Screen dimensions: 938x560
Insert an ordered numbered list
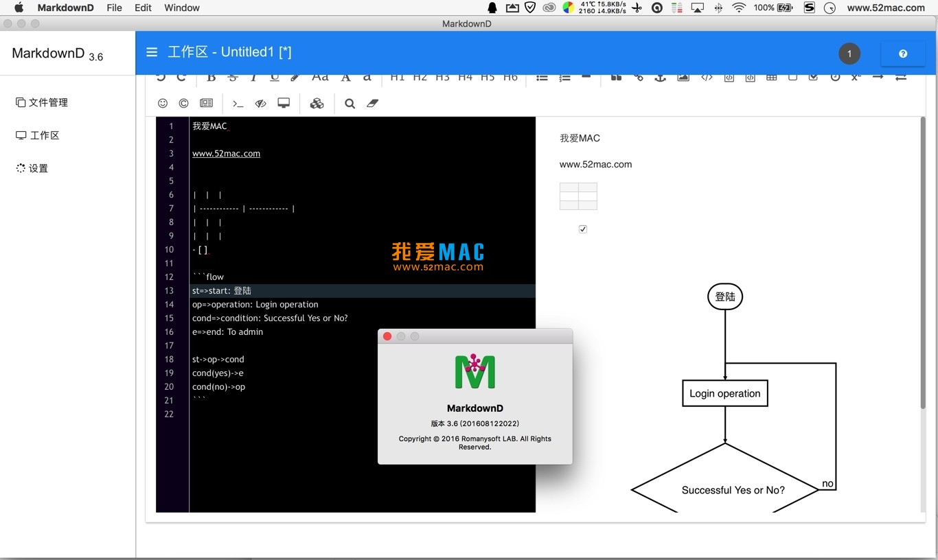click(x=564, y=77)
